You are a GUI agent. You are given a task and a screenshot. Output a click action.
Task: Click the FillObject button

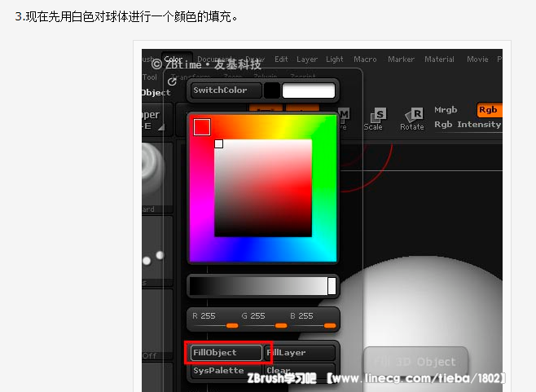click(x=226, y=353)
